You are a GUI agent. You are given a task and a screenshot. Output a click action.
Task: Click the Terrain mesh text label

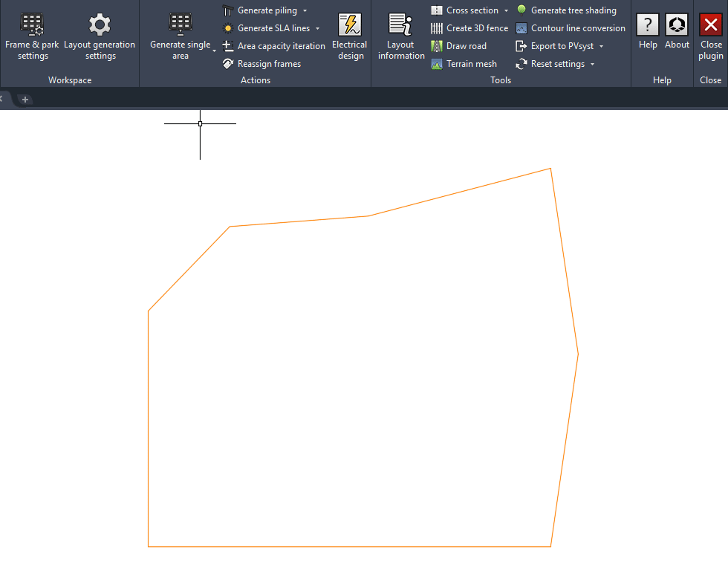(472, 64)
